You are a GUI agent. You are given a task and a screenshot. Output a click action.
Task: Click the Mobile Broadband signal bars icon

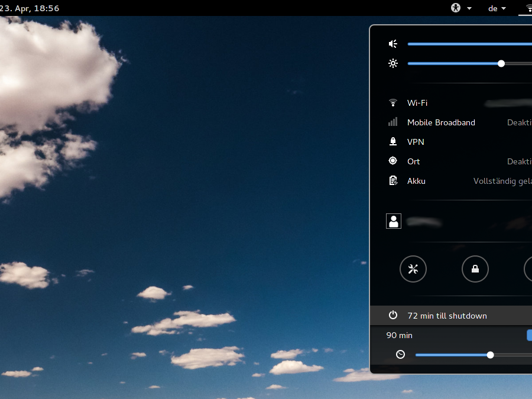[392, 122]
